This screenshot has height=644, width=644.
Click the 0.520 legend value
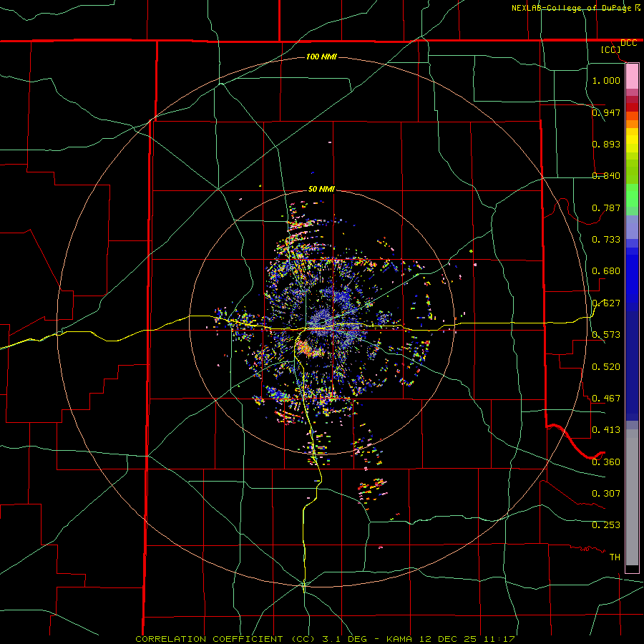606,367
